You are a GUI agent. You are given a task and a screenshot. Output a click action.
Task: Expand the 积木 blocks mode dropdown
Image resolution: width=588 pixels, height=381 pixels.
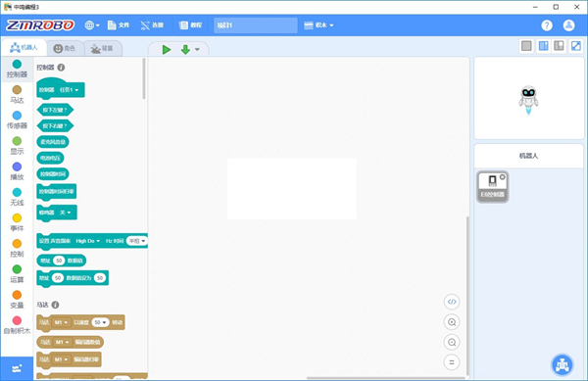pyautogui.click(x=318, y=25)
